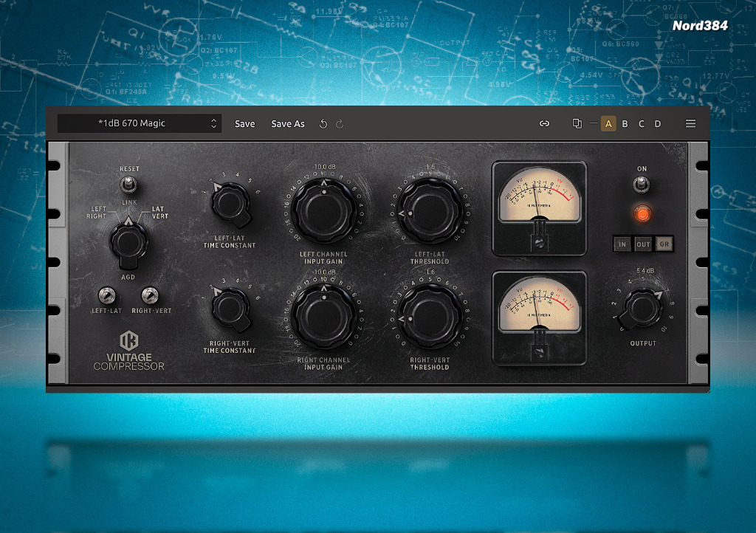Click the 1.6 value above Left-Lat Threshold

(x=430, y=167)
